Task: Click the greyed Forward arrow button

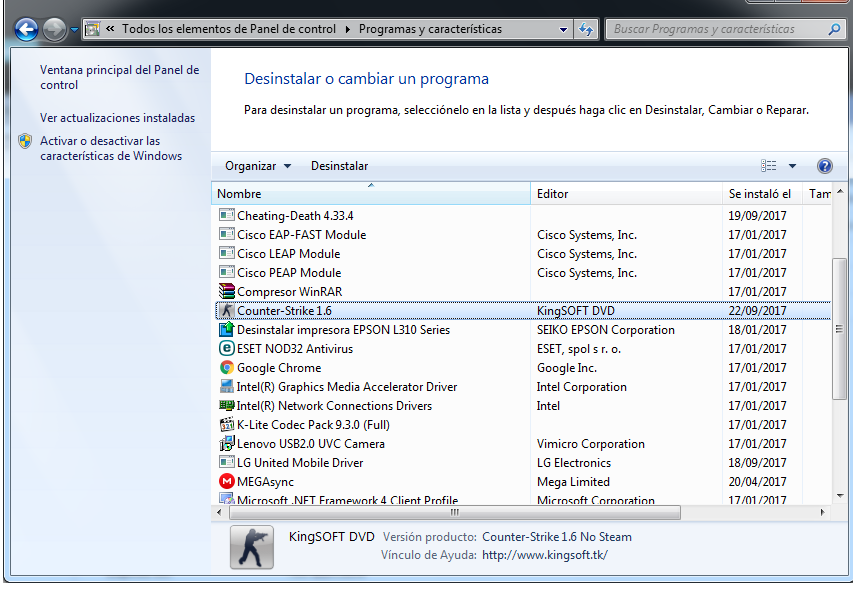Action: (54, 29)
